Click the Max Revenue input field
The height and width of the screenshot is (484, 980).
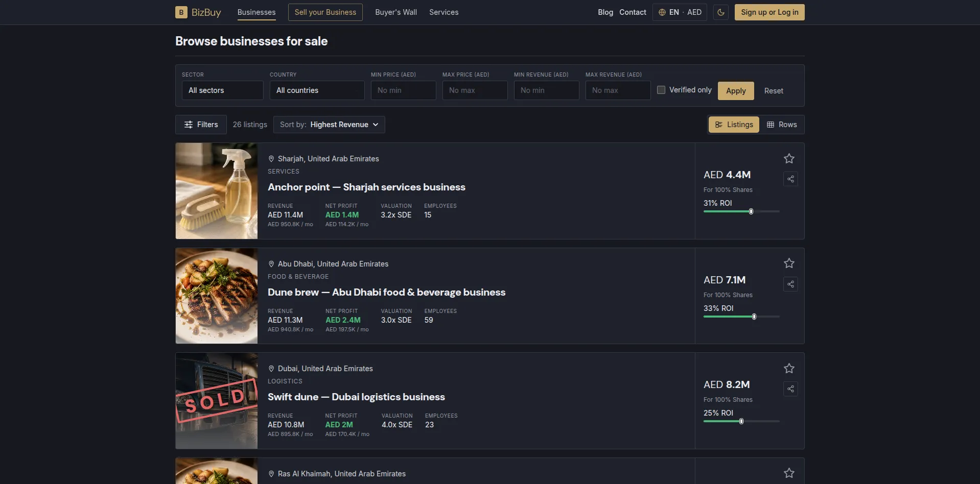coord(618,90)
